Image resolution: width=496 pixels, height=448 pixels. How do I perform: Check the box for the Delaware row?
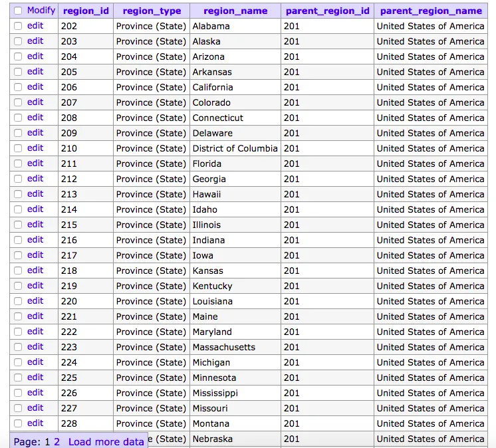click(18, 133)
